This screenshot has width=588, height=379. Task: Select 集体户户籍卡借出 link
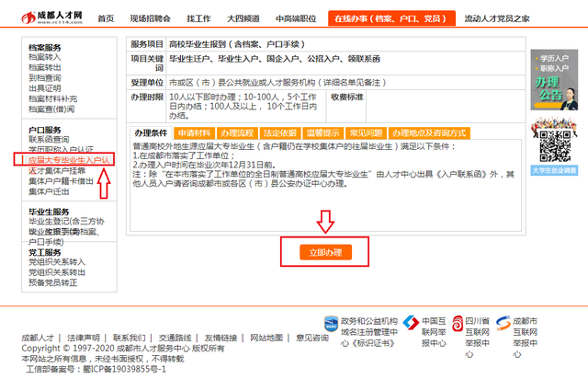click(61, 181)
